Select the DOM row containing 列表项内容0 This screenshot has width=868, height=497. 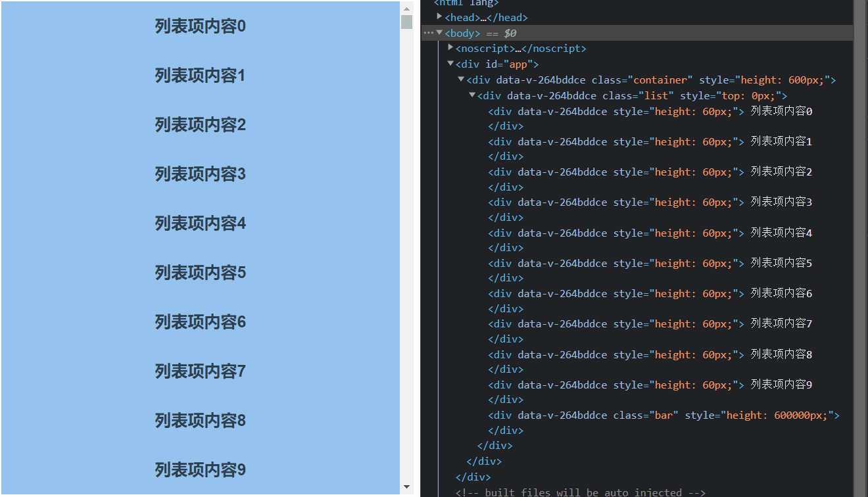coord(650,111)
